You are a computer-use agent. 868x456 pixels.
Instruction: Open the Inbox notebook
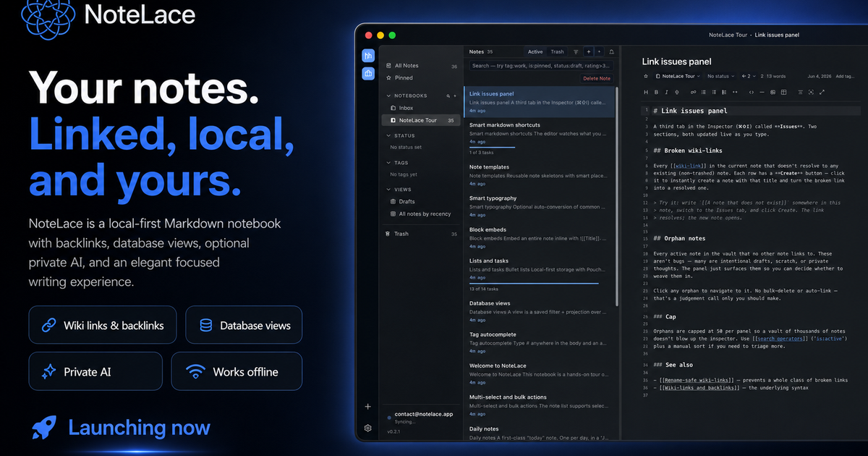[x=420, y=108]
